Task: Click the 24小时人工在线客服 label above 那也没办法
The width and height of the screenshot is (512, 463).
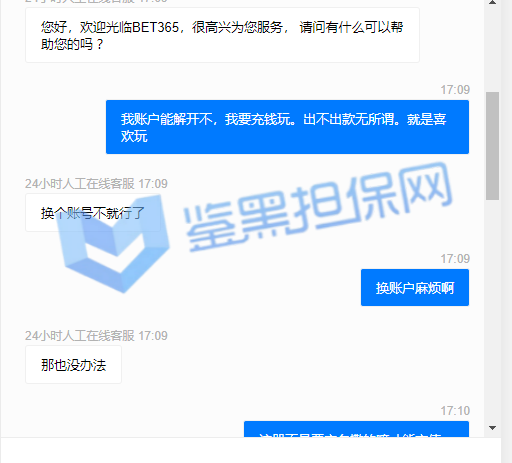Action: point(80,336)
